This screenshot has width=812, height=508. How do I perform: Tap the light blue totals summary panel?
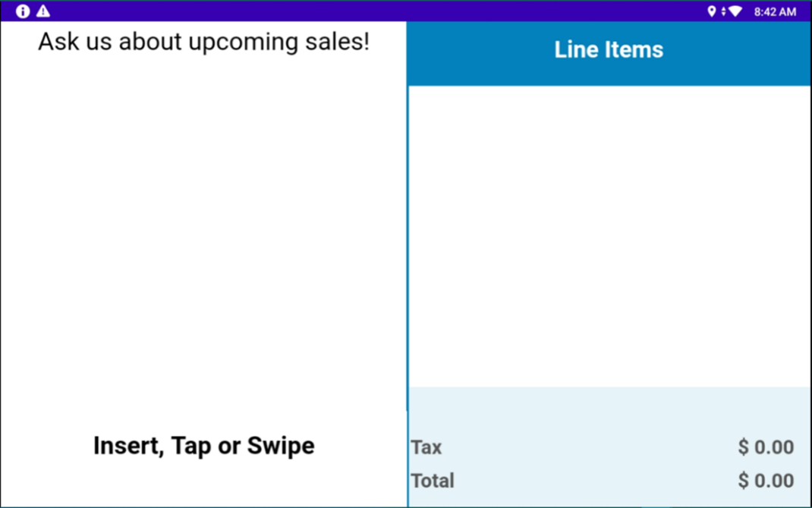(x=609, y=446)
